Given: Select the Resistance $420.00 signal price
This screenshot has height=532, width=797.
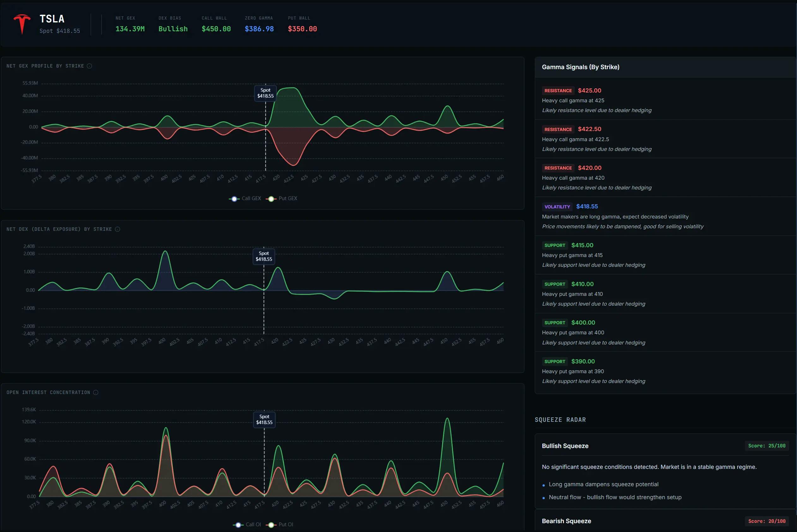Looking at the screenshot, I should (589, 168).
